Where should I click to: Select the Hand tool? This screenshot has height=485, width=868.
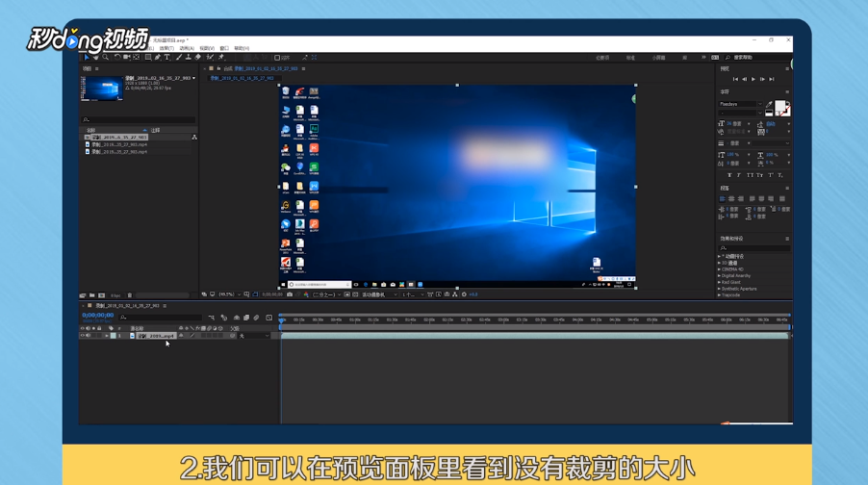tap(96, 57)
